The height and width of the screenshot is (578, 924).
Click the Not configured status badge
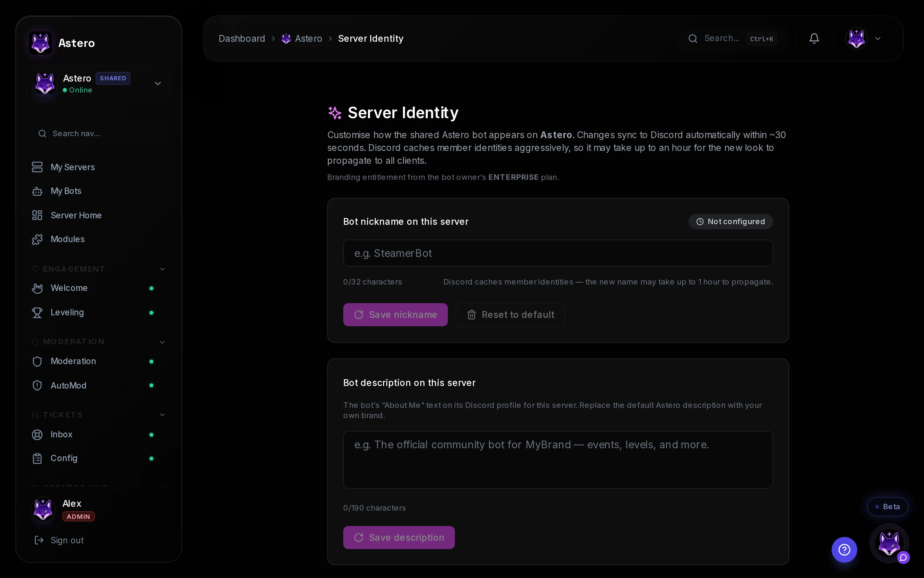(x=731, y=222)
